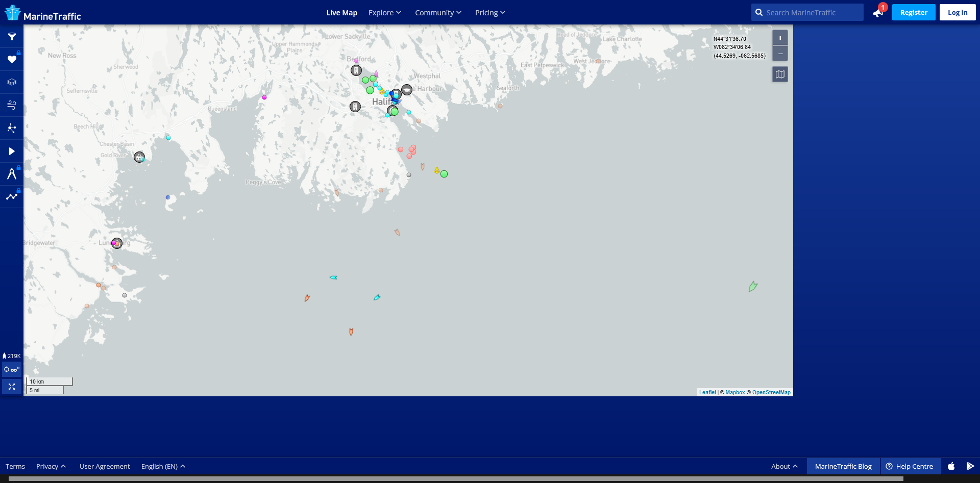Open the vessel filters funnel icon
Viewport: 980px width, 483px height.
[12, 37]
